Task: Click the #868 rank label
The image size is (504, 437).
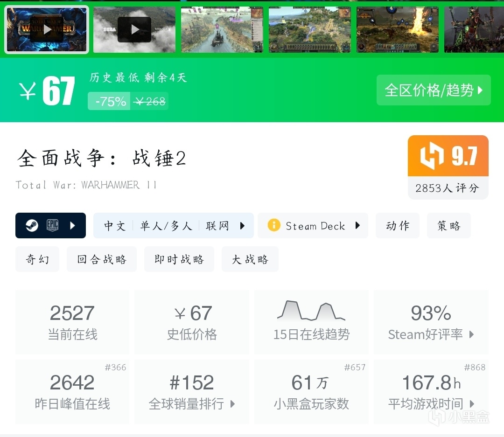Action: [x=475, y=367]
